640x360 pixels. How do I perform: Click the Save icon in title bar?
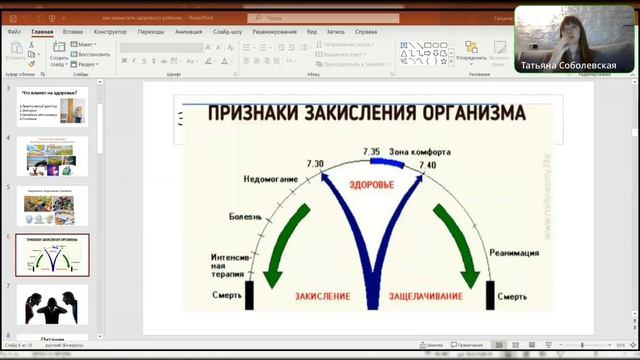pos(13,18)
